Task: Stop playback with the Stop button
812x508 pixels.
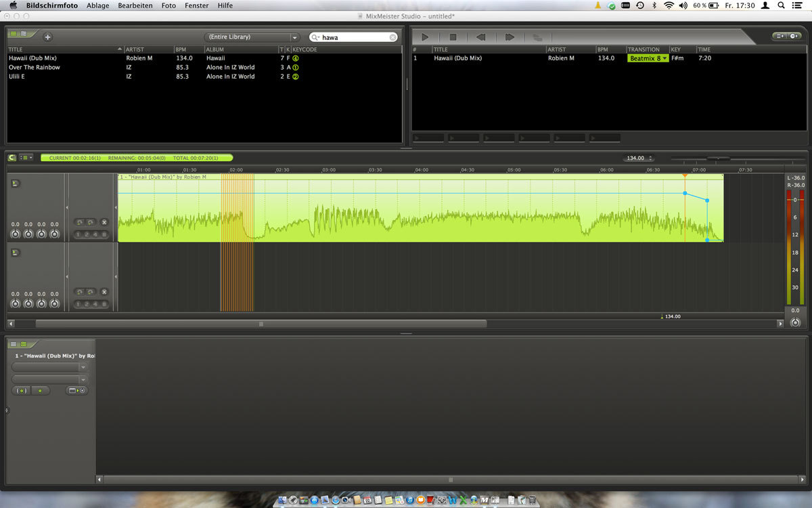Action: coord(453,37)
